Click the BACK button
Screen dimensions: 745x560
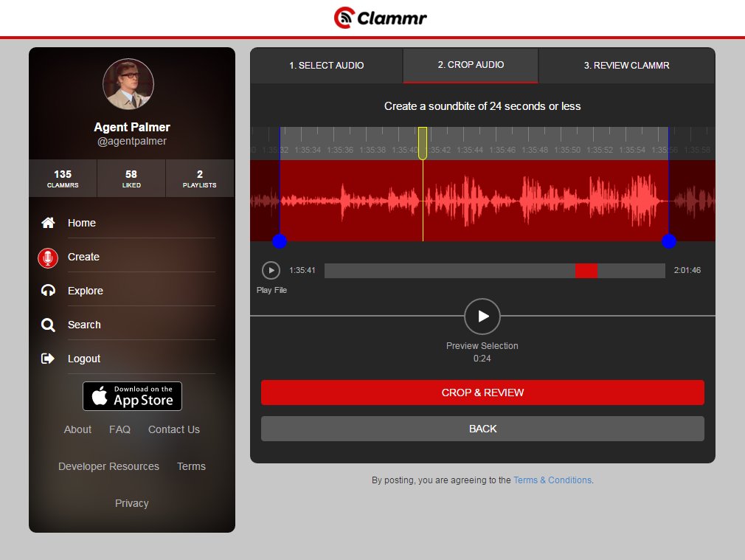point(482,429)
